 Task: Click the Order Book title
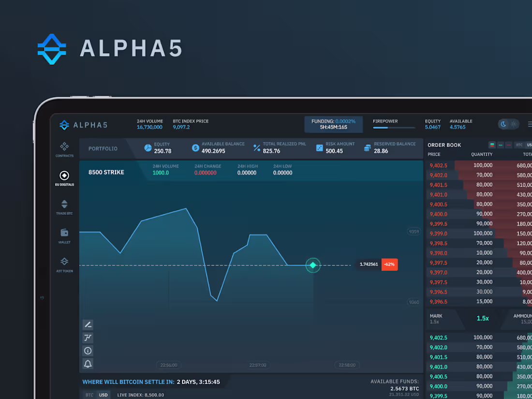[444, 145]
